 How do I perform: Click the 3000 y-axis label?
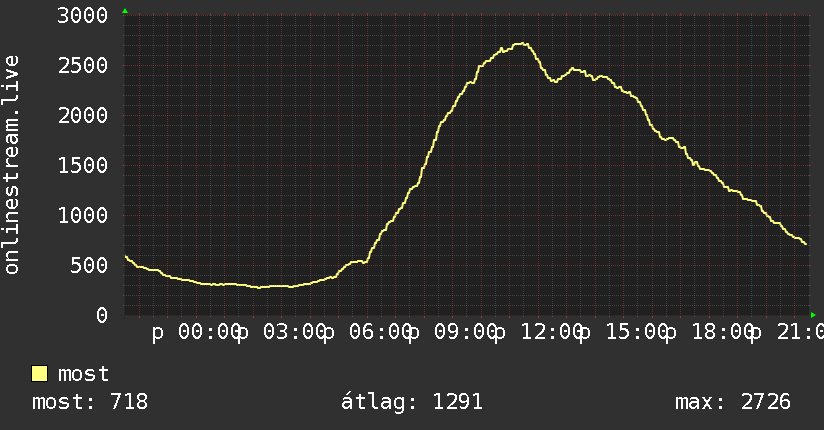coord(83,15)
